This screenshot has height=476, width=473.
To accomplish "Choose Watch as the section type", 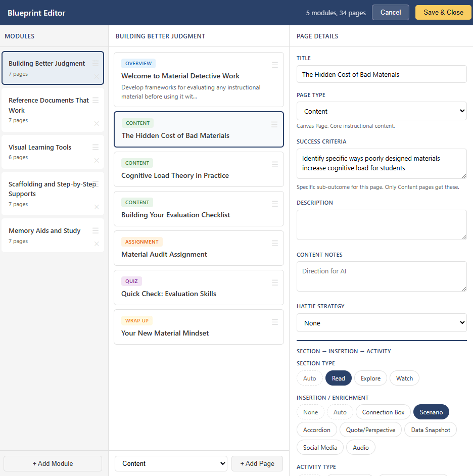I will pyautogui.click(x=404, y=378).
